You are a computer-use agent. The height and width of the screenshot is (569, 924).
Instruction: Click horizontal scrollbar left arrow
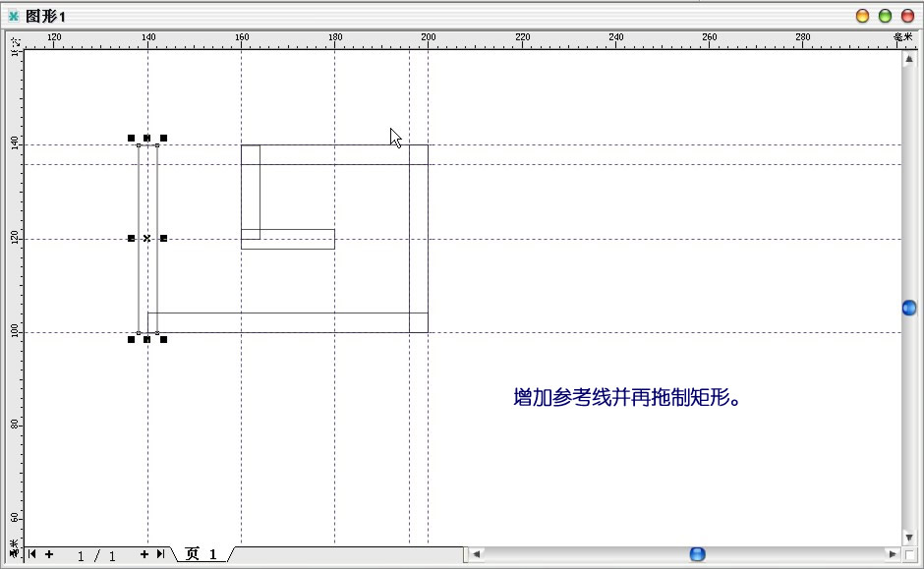pos(477,554)
